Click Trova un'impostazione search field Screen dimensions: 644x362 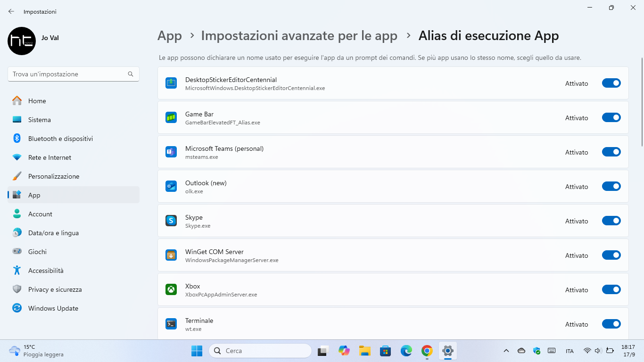click(x=74, y=74)
